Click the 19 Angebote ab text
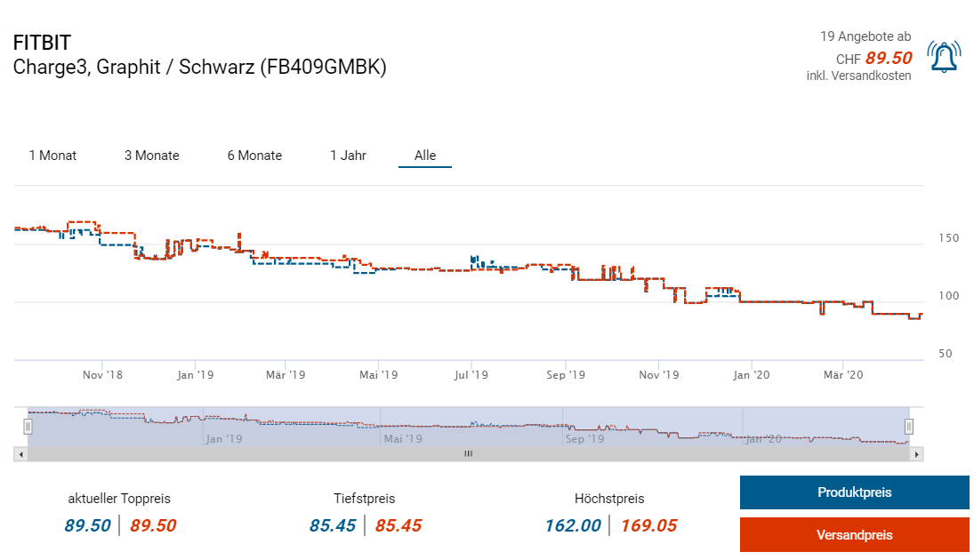Screen dimensions: 974x560 coord(865,36)
